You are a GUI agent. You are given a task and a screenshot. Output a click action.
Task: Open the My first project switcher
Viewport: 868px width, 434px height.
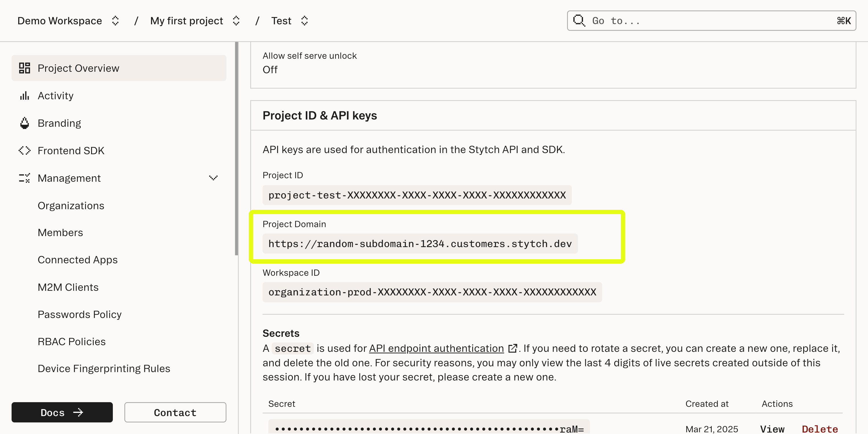[x=236, y=21]
